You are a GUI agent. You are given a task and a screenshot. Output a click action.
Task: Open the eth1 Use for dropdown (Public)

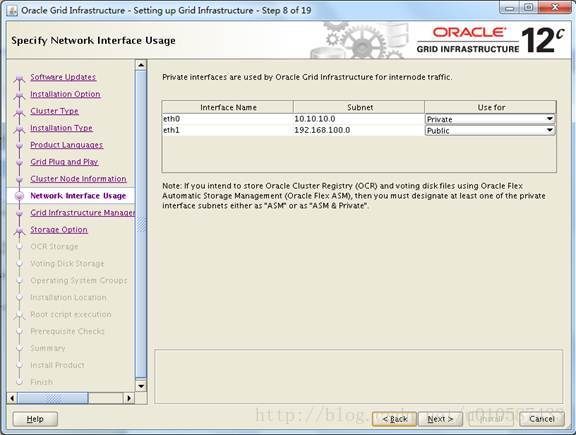click(x=490, y=130)
